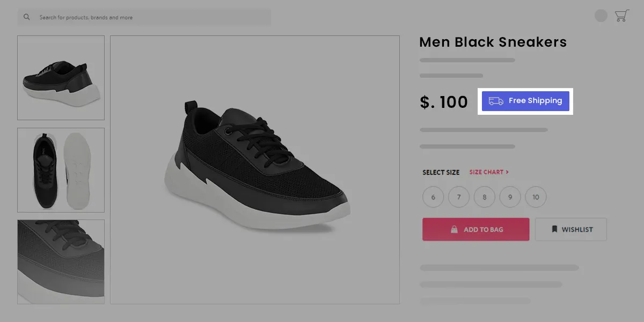
Task: Click the main sneaker product image
Action: [255, 170]
